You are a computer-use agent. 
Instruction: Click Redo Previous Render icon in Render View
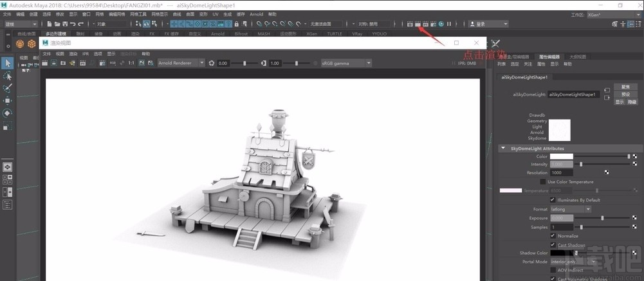coord(44,63)
